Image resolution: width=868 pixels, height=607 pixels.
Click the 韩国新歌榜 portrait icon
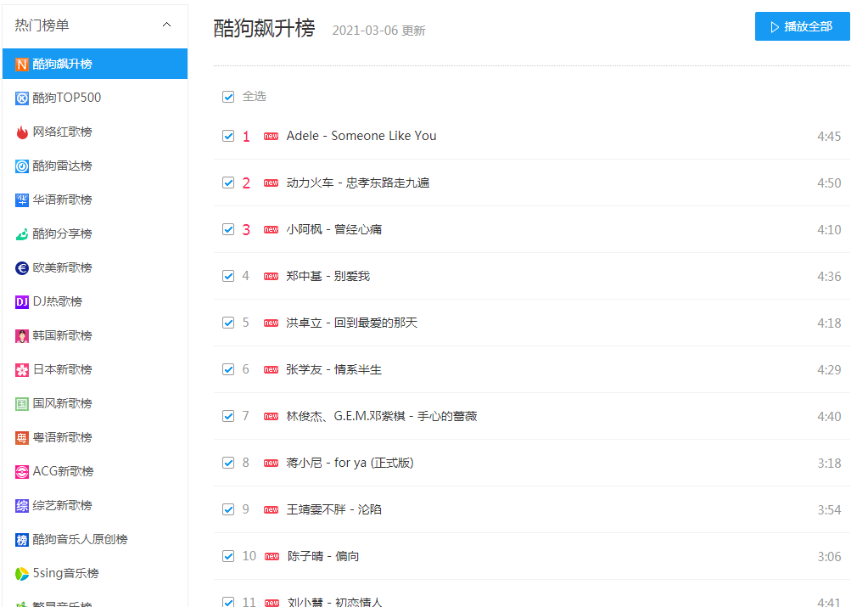(x=21, y=336)
